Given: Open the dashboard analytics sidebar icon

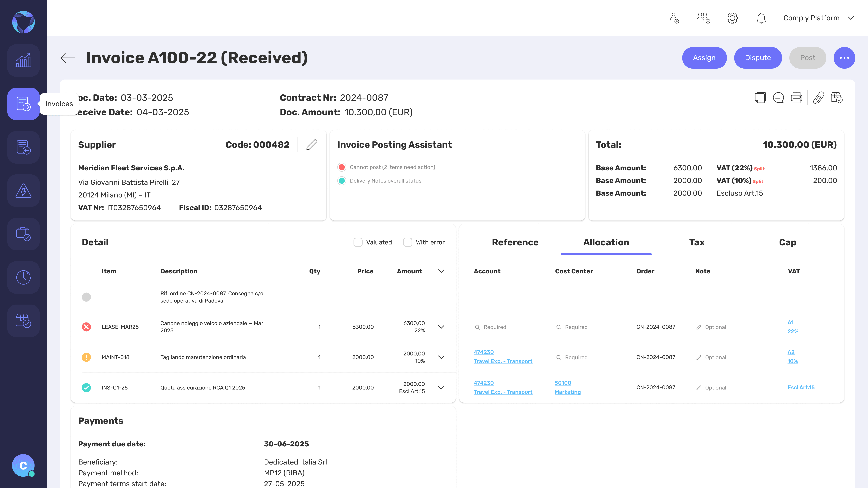Looking at the screenshot, I should 23,61.
